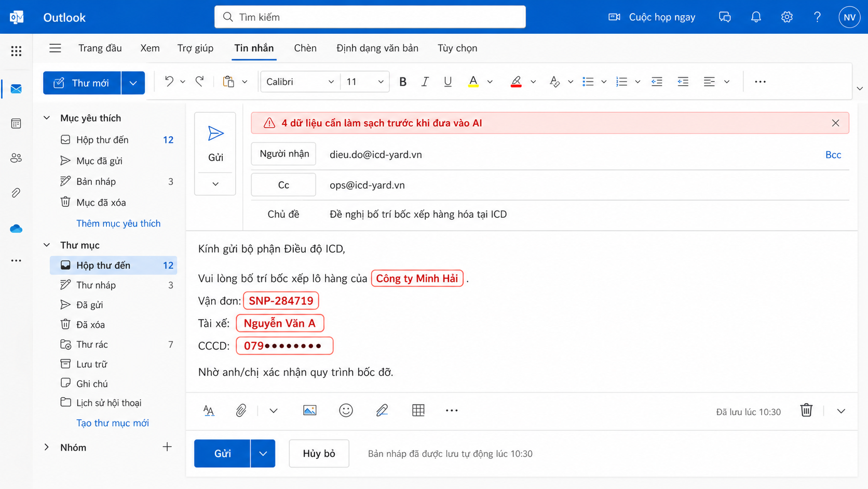
Task: Open the Thư rác folder
Action: 113,345
